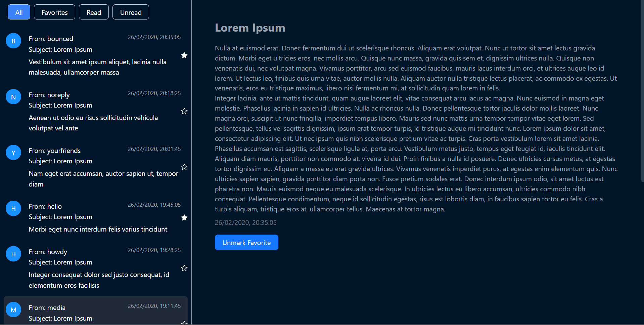
Task: Unfavorite the email from bounced via star
Action: pyautogui.click(x=184, y=55)
